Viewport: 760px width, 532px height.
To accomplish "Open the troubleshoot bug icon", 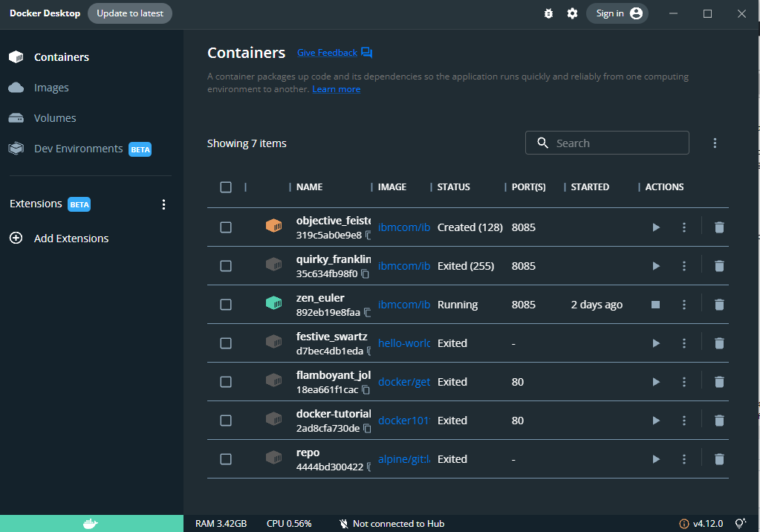I will [548, 13].
